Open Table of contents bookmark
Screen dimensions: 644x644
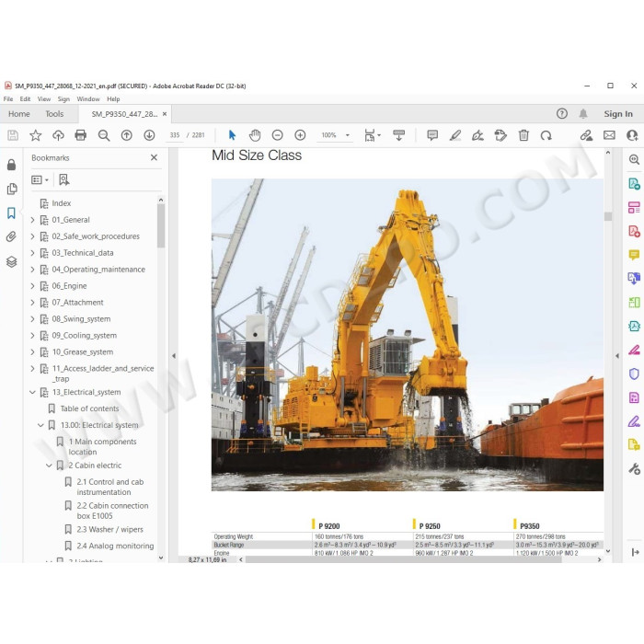(x=89, y=408)
